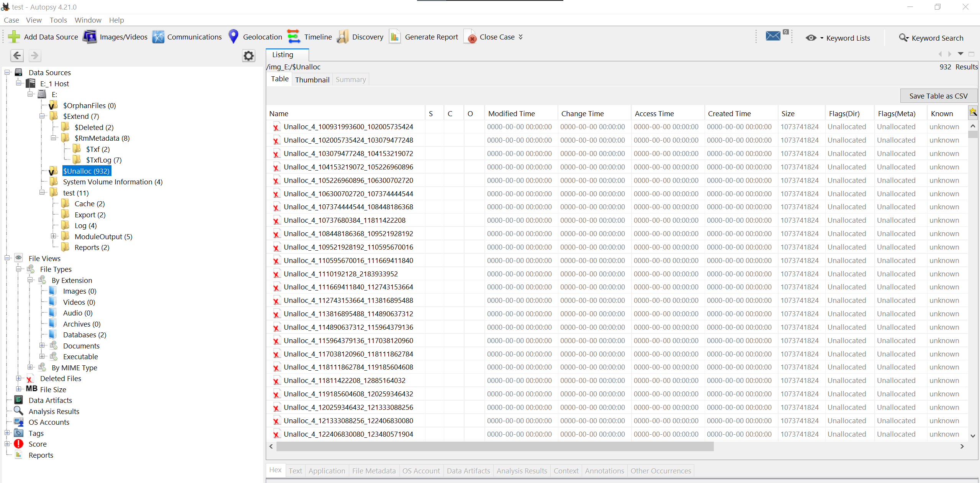Click the Keyword Search magnifier icon
This screenshot has height=483, width=980.
click(903, 38)
